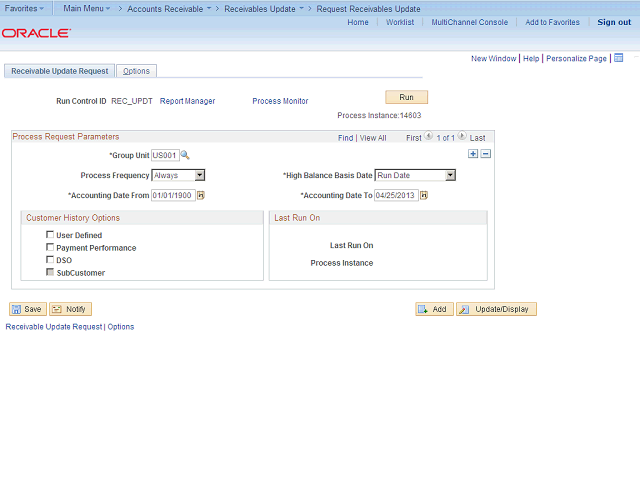640x480 pixels.
Task: Click the page grid icon beside Personalize Page
Action: pos(619,58)
